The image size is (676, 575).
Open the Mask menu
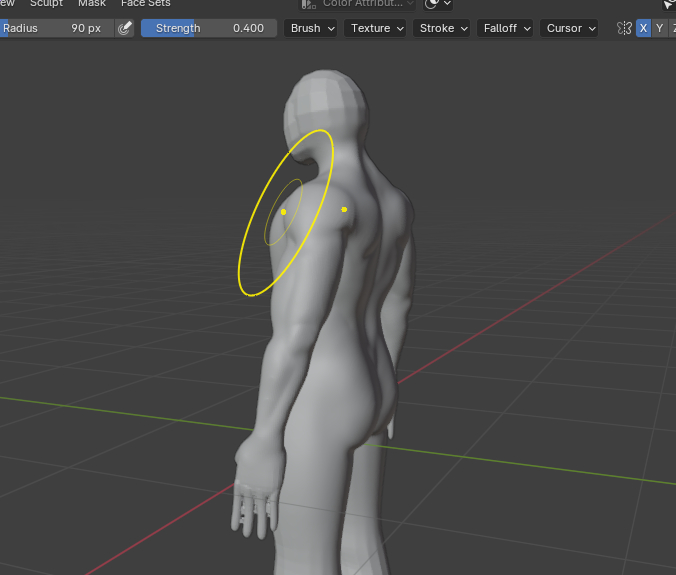(x=92, y=3)
